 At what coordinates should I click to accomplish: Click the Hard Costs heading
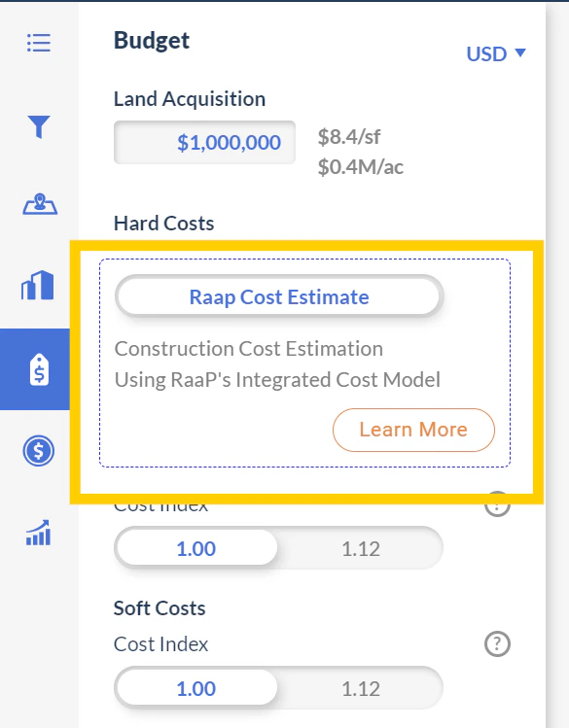point(164,224)
